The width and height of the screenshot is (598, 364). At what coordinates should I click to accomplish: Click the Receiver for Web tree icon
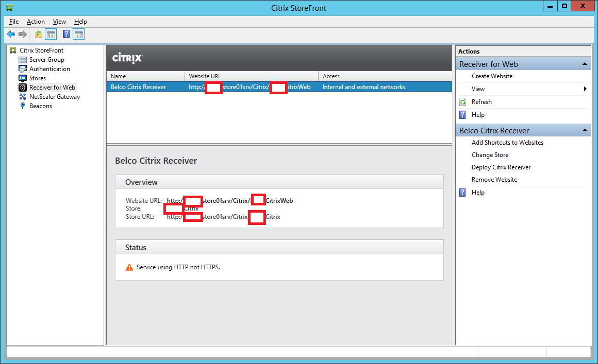pos(23,87)
